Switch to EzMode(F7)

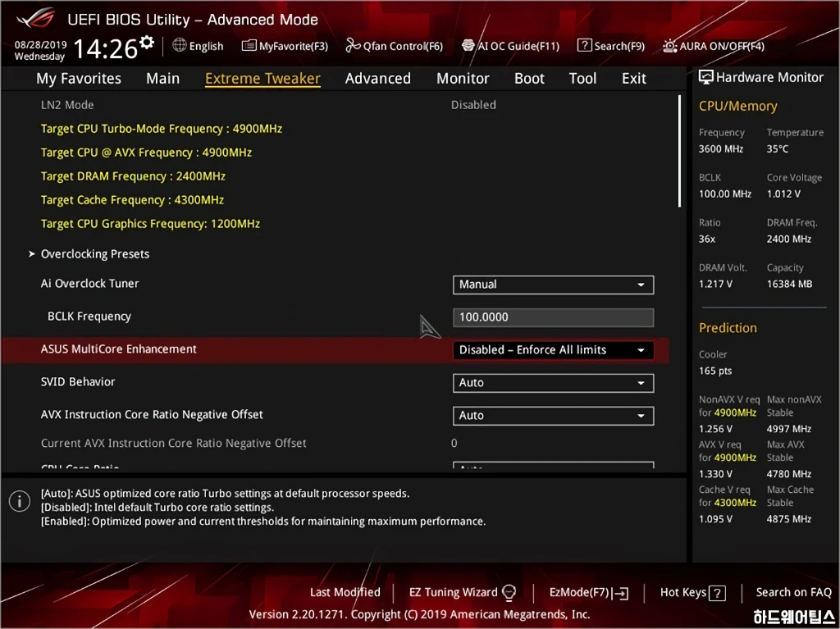(x=589, y=593)
